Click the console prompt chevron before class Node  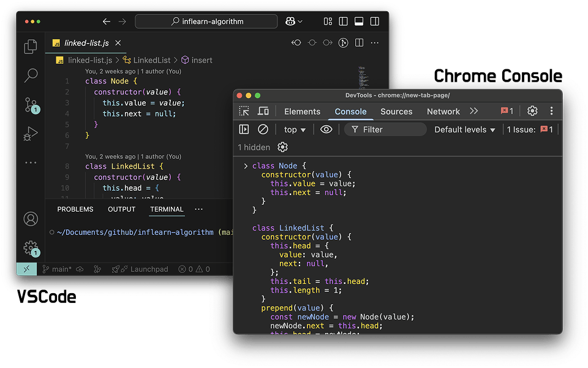tap(246, 166)
